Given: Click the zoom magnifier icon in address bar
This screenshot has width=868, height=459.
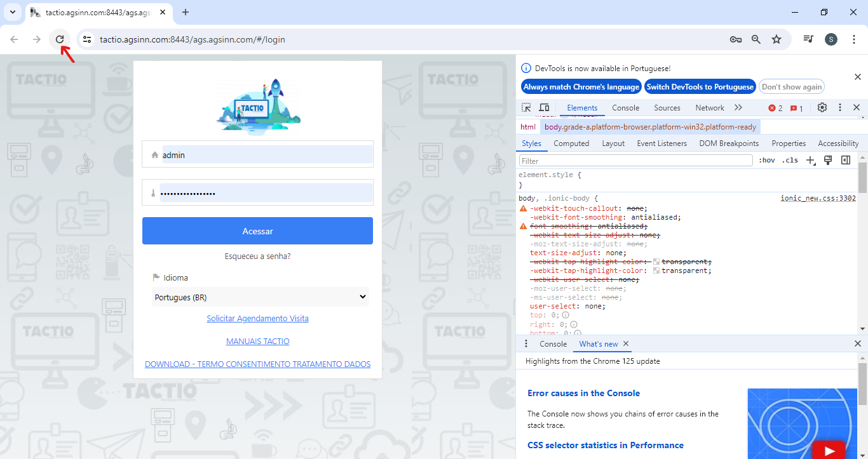Looking at the screenshot, I should pos(756,39).
